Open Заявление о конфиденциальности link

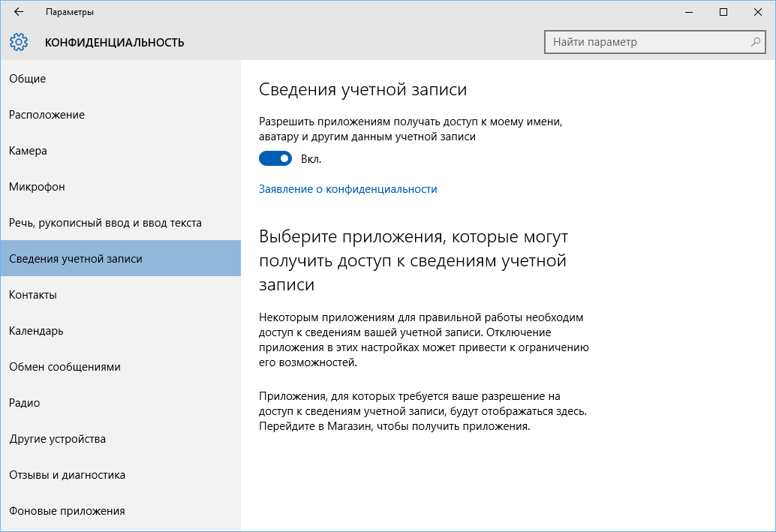coord(348,189)
